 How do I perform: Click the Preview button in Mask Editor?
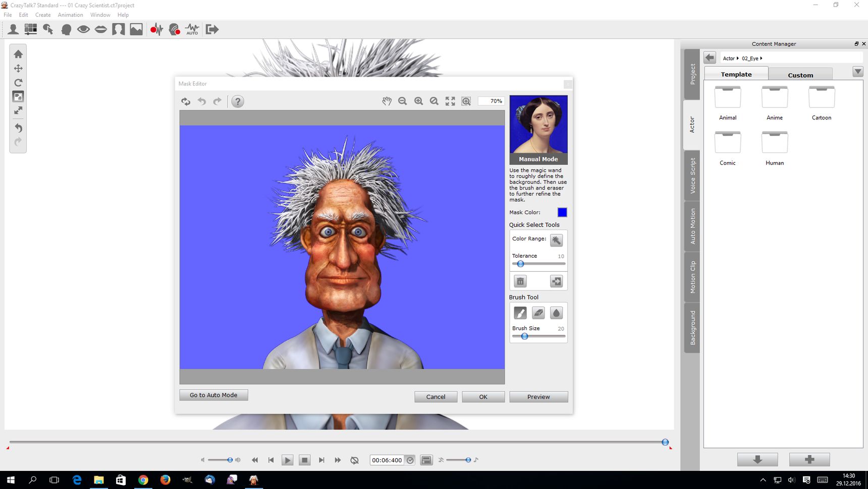(x=538, y=397)
